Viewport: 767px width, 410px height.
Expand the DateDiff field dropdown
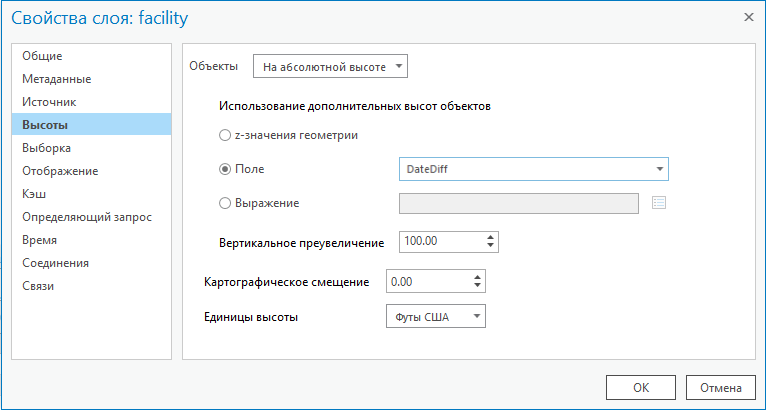point(660,169)
